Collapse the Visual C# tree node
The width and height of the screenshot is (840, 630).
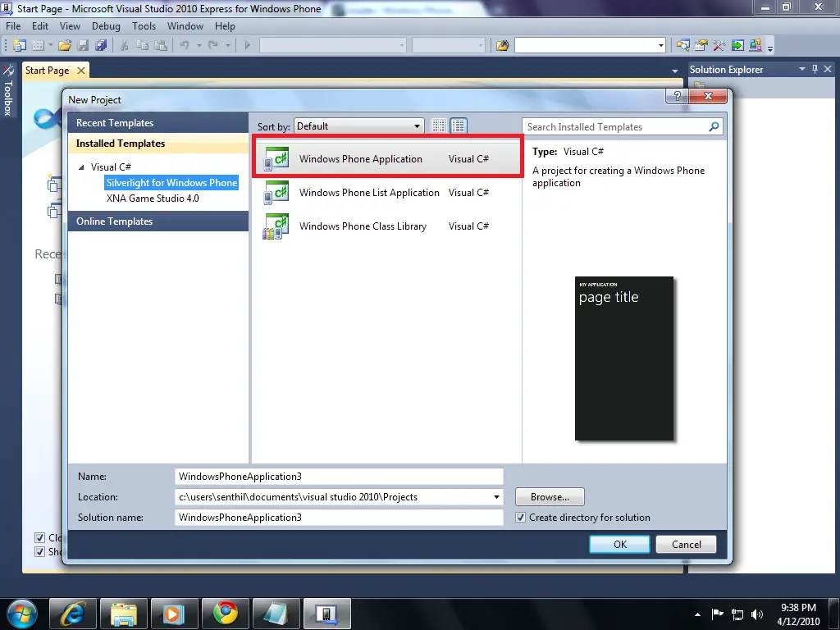(81, 167)
